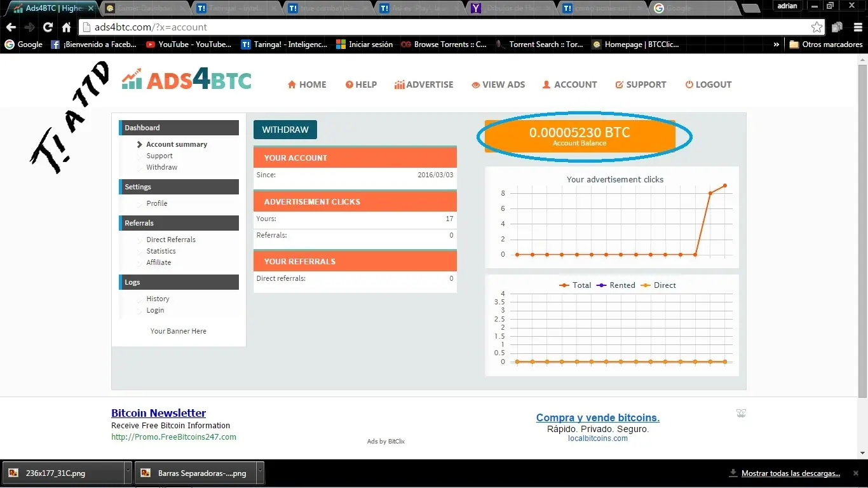
Task: Open Affiliate under Referrals
Action: point(159,262)
